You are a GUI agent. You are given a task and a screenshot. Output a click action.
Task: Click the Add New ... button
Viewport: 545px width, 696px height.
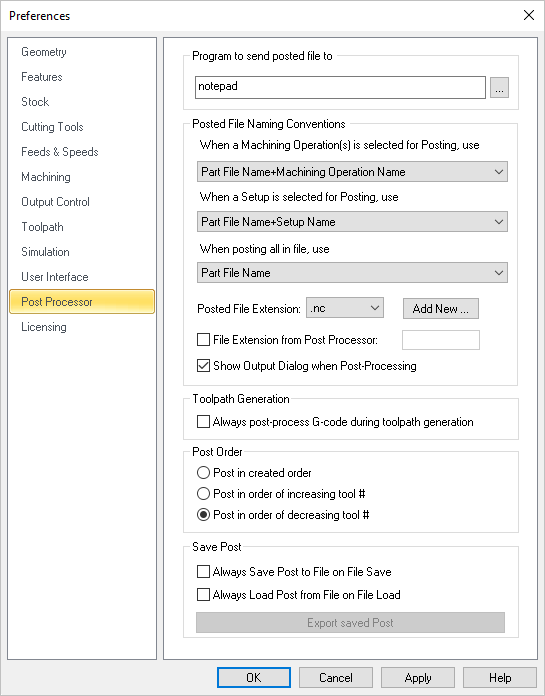pyautogui.click(x=441, y=308)
